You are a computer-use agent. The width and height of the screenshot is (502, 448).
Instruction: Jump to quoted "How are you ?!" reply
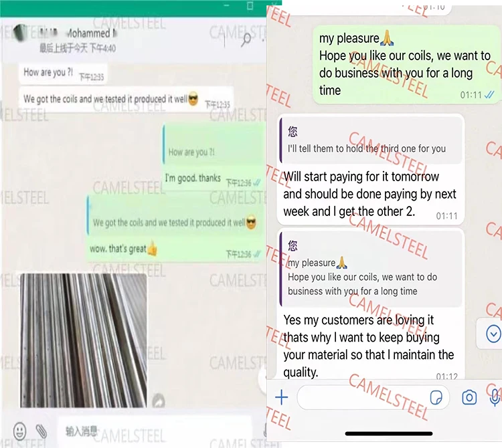(213, 145)
